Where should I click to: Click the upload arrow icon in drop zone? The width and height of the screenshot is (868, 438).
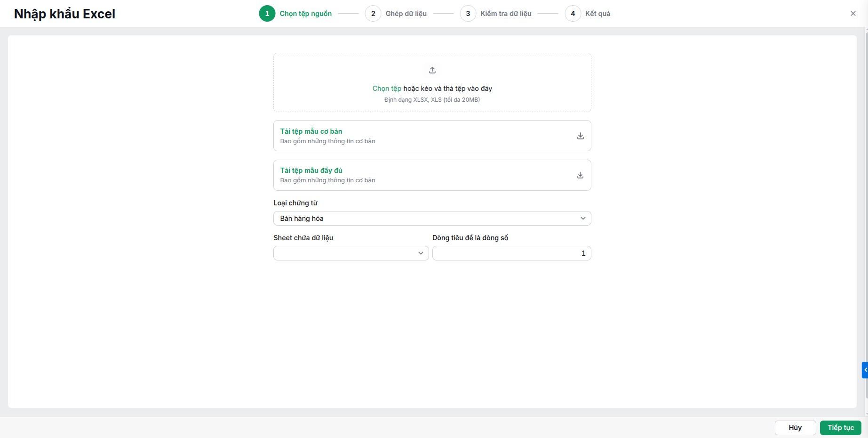tap(432, 70)
